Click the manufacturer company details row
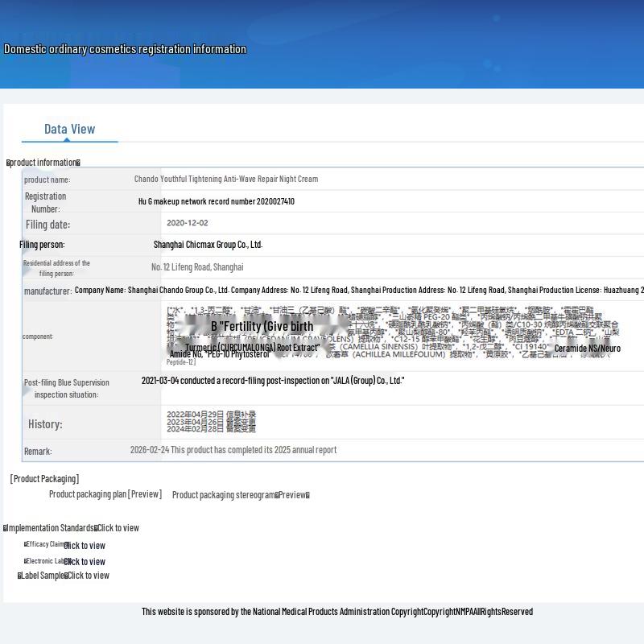644x644 pixels. (x=359, y=290)
